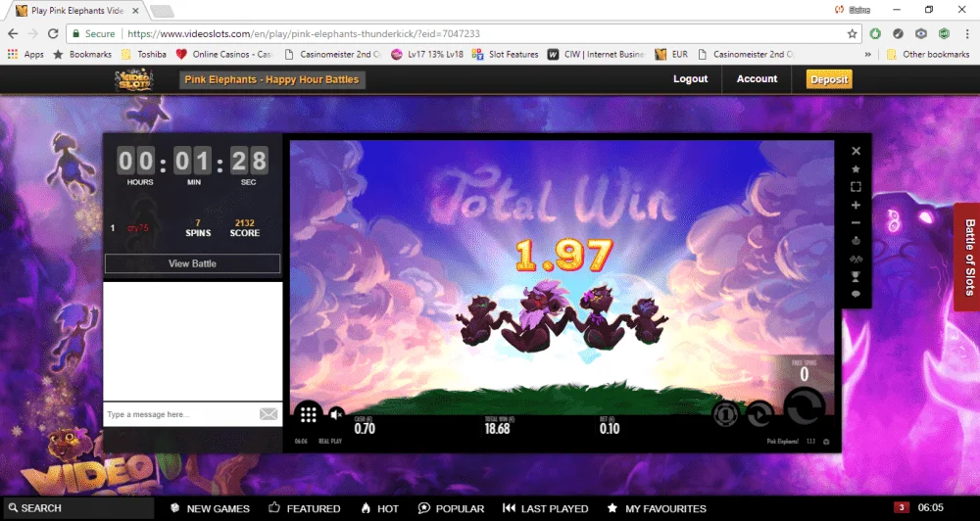
Task: Unmute the game sound speaker icon
Action: point(336,414)
